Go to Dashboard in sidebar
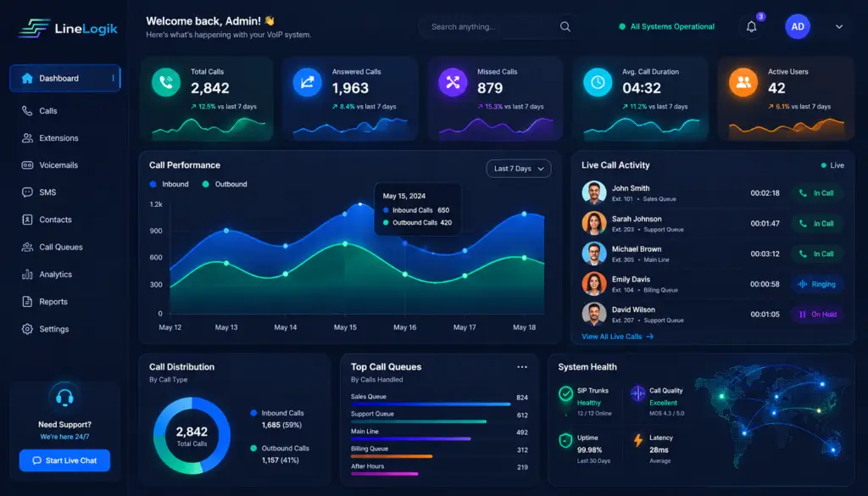Screen dimensions: 868x496 pos(64,78)
